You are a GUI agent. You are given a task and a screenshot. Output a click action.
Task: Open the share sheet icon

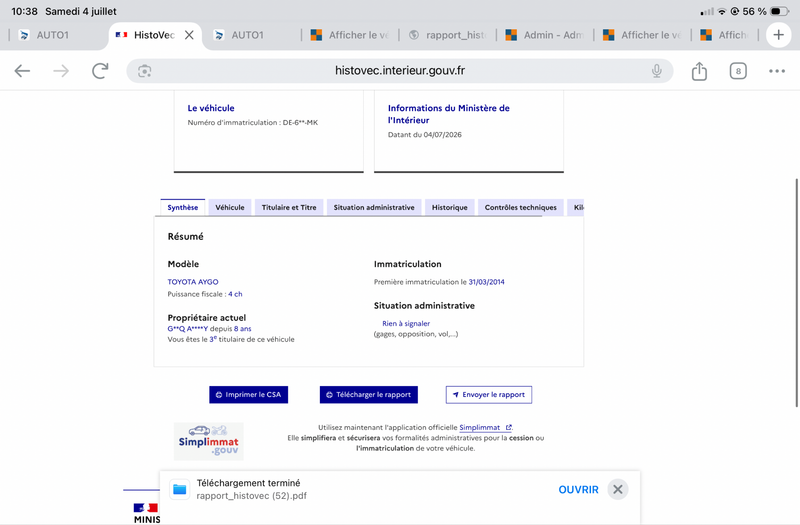tap(699, 71)
